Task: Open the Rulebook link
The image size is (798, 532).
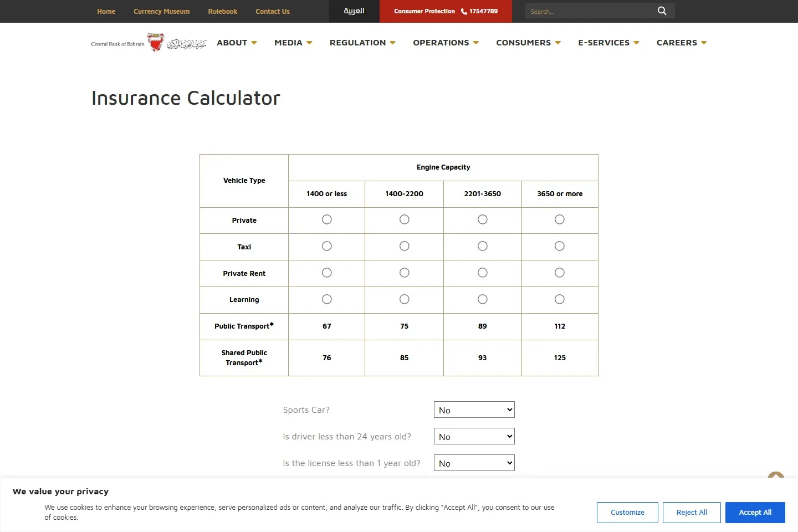Action: click(223, 11)
